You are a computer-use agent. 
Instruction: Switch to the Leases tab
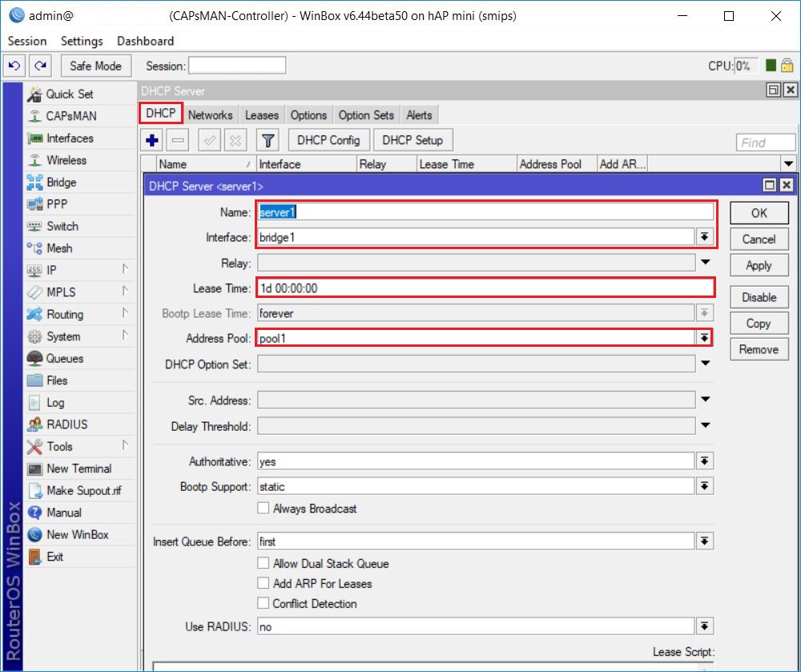click(x=262, y=115)
